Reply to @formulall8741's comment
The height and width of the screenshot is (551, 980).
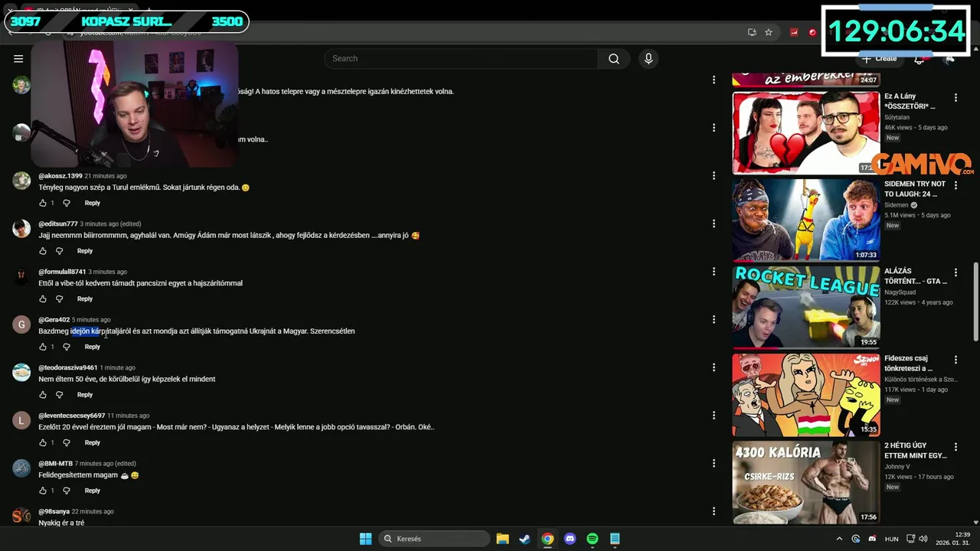click(x=85, y=298)
